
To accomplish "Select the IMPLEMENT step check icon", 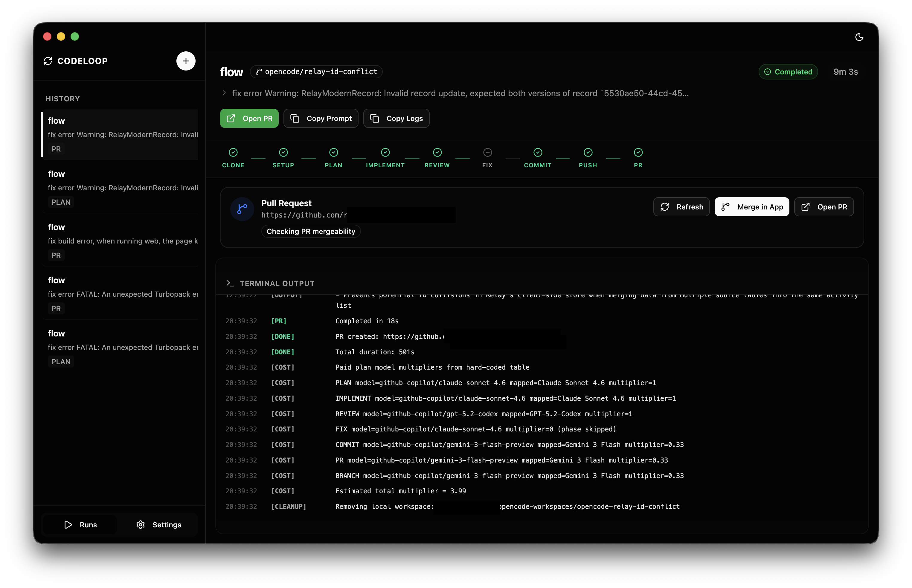I will (x=385, y=152).
